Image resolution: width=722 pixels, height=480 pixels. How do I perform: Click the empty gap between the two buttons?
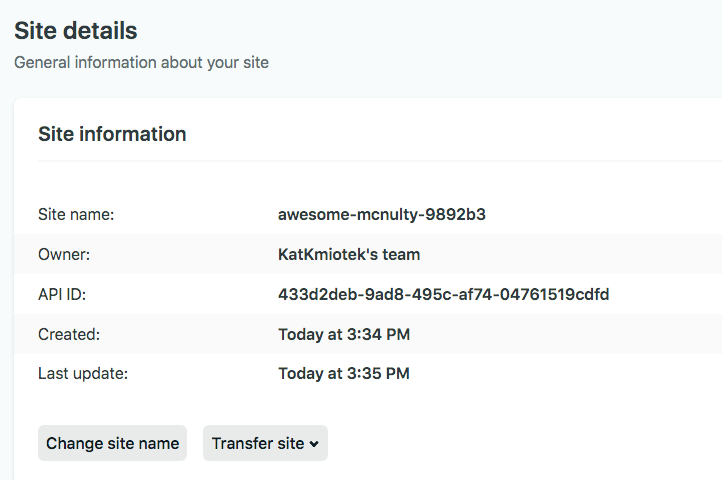pyautogui.click(x=195, y=443)
